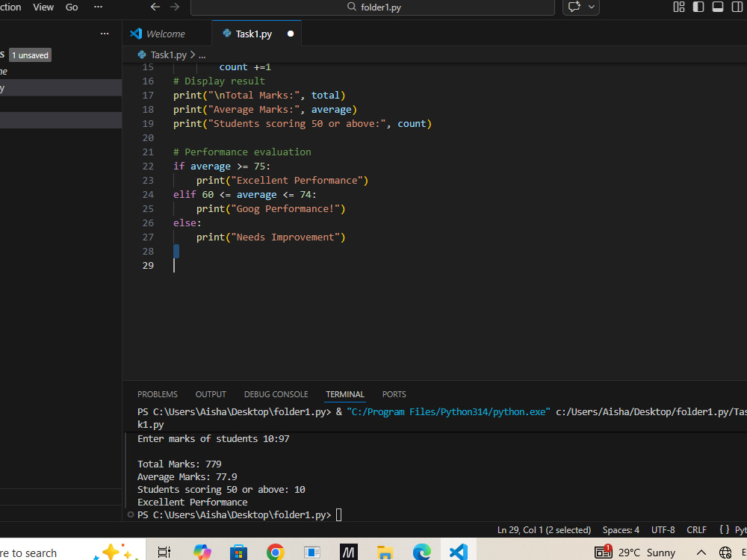Click the Visual Studio Code taskbar icon
The image size is (747, 560).
click(459, 552)
